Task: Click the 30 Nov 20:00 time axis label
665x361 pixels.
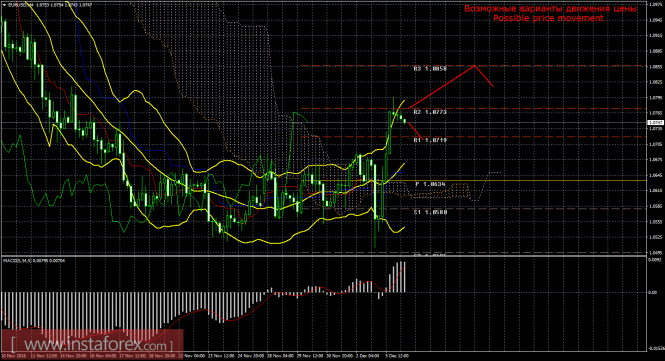Action: (x=338, y=356)
